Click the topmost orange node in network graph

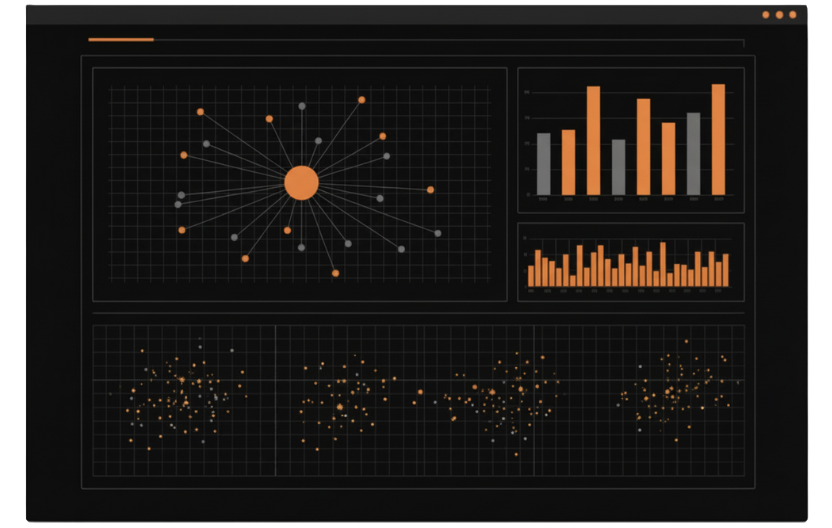coord(361,100)
